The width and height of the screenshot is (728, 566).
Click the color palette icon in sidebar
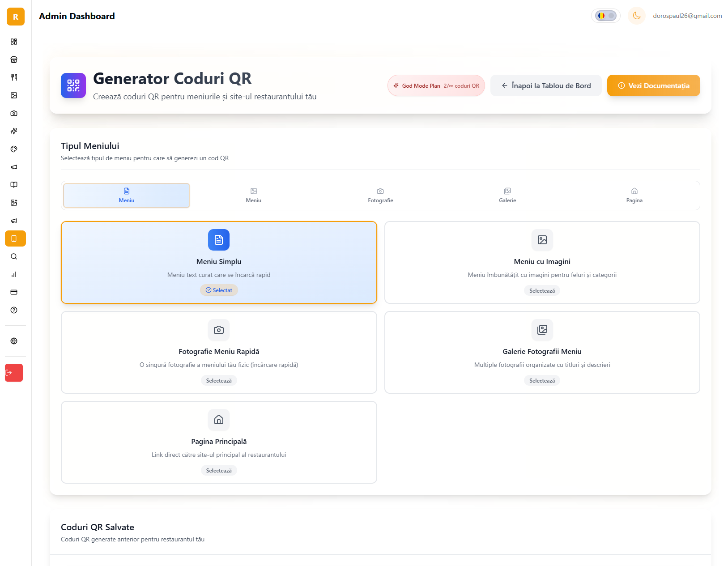tap(14, 149)
